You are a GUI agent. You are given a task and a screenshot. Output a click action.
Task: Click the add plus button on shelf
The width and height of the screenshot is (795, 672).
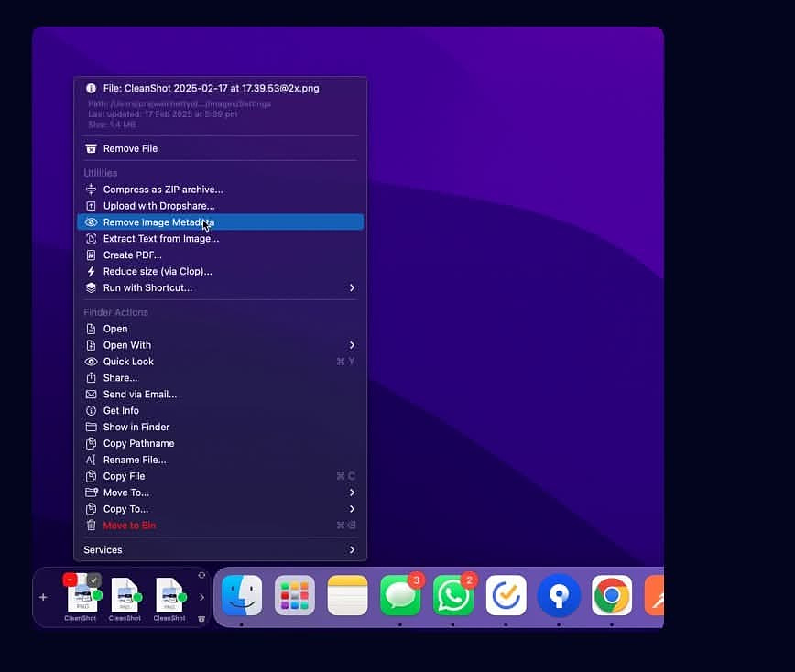(43, 597)
